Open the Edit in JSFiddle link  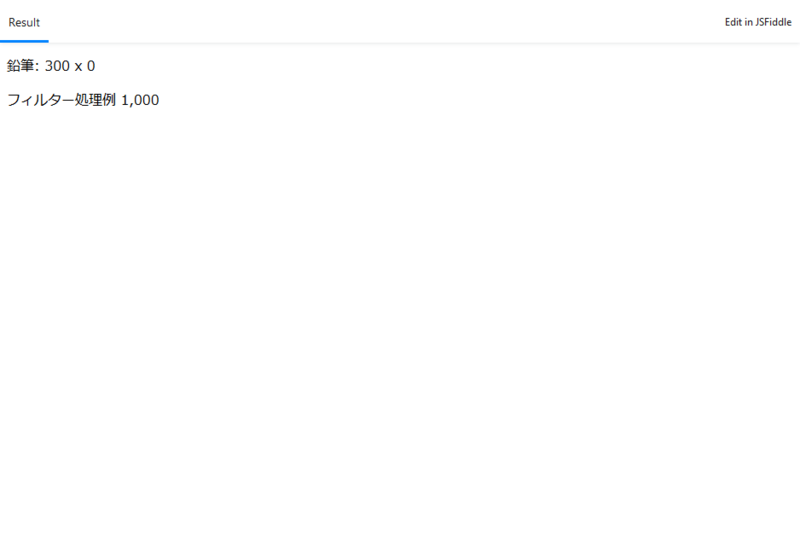[x=758, y=22]
